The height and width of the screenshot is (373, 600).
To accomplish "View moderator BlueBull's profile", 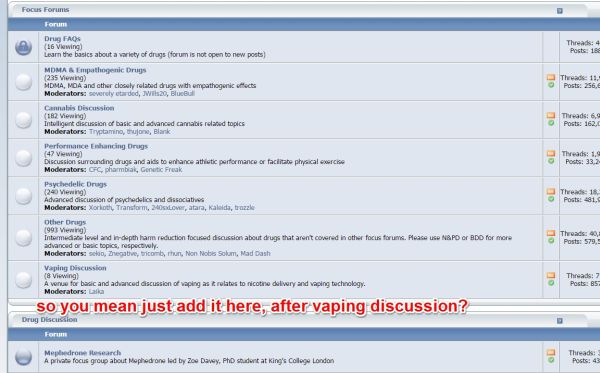I will tap(183, 94).
